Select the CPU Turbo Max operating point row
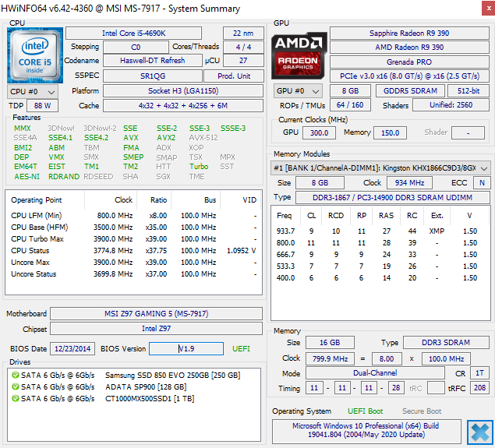This screenshot has width=495, height=448. 133,239
